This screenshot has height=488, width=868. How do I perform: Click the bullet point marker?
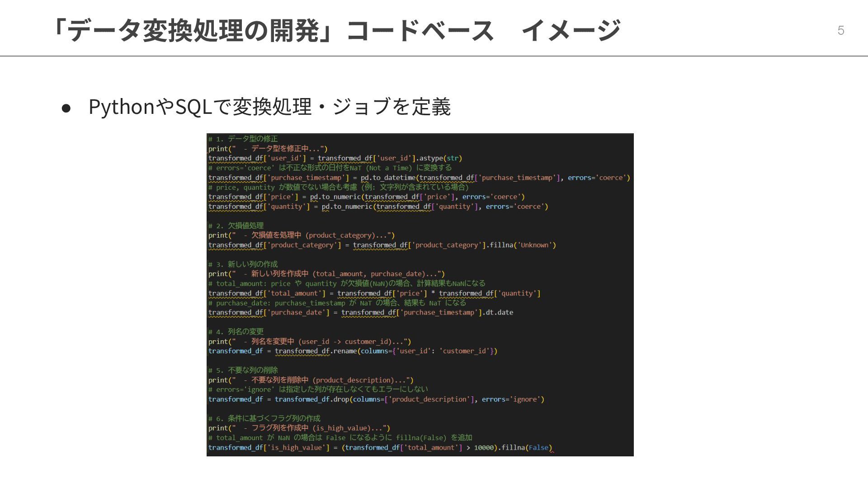pos(66,108)
